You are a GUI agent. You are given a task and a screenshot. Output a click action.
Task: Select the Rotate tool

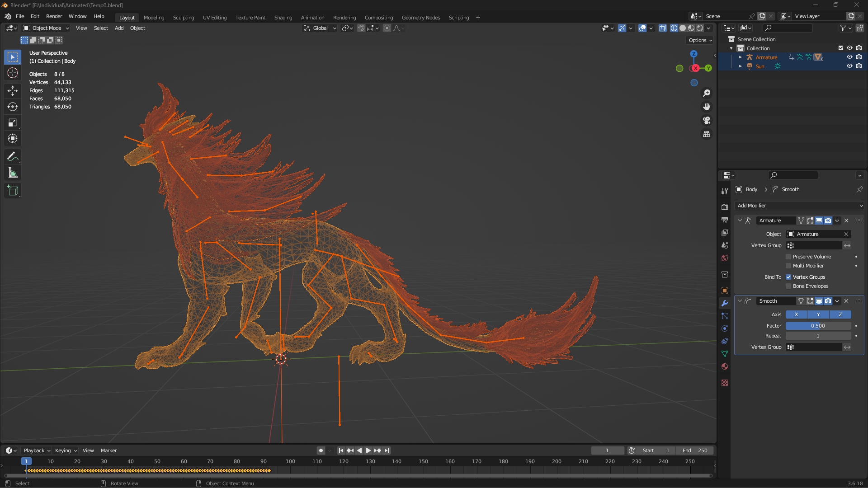13,107
